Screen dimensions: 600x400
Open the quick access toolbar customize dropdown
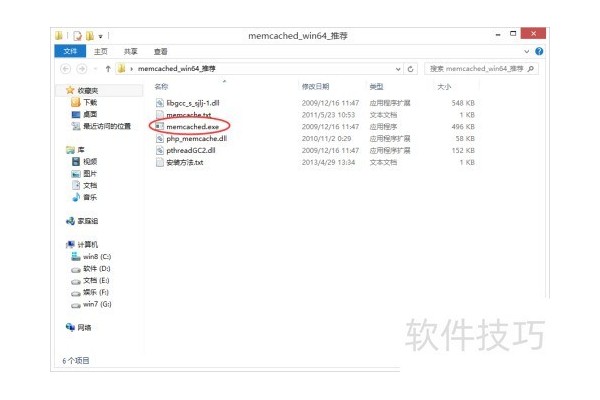[101, 36]
